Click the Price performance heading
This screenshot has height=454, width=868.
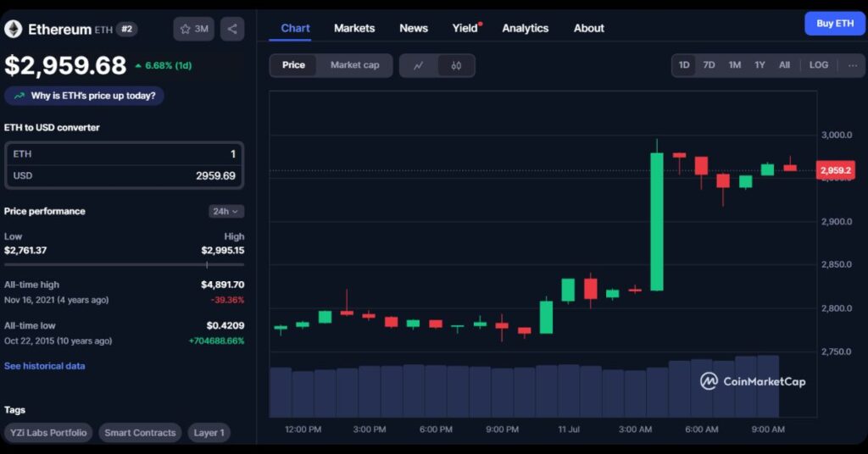(45, 211)
